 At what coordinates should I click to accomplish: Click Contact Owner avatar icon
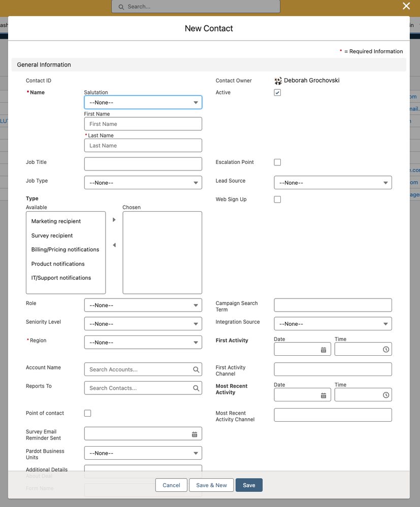[x=278, y=81]
